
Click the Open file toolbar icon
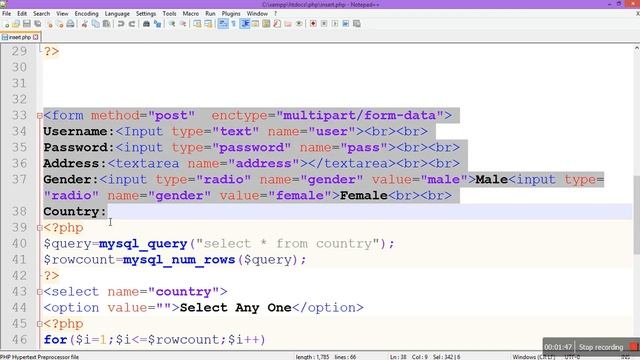(16, 24)
